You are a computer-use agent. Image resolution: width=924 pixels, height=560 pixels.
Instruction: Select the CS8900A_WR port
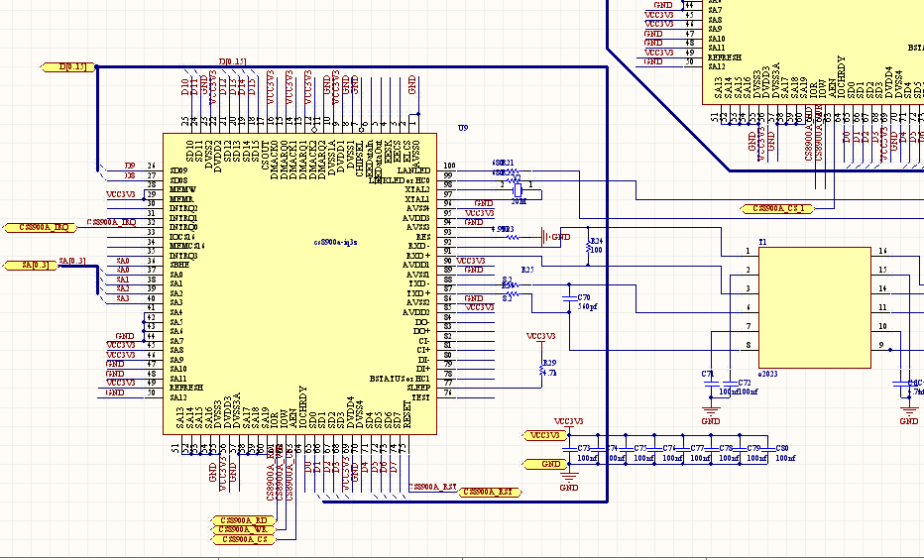tap(244, 529)
